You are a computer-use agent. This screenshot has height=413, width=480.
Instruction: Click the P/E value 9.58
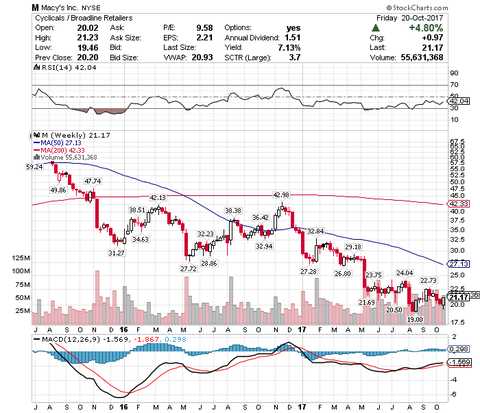point(204,28)
